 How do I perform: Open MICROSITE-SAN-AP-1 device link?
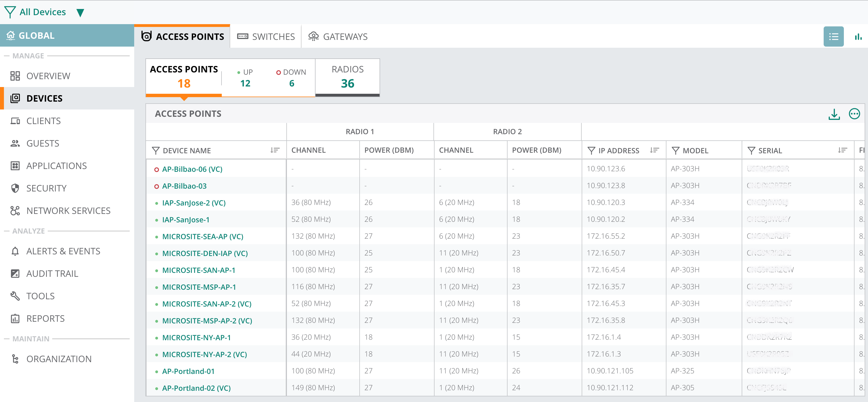click(198, 270)
